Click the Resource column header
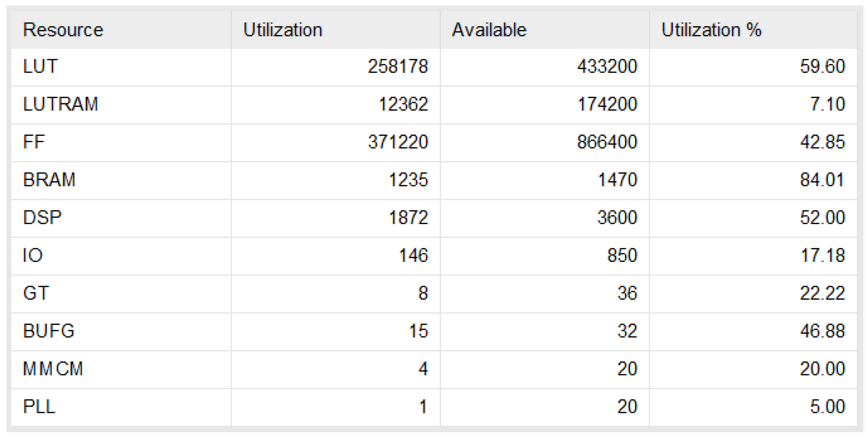This screenshot has width=868, height=440. point(63,30)
